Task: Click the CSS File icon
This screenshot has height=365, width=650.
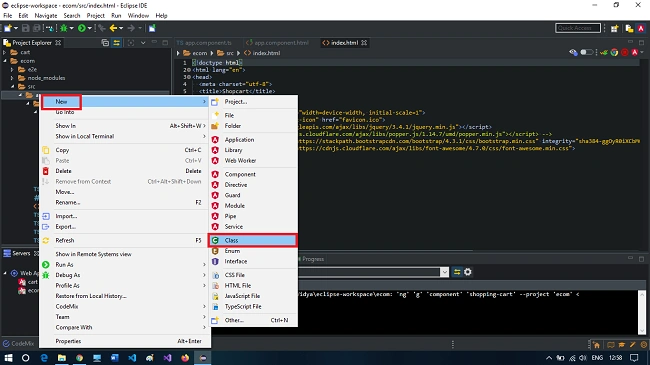Action: 215,275
